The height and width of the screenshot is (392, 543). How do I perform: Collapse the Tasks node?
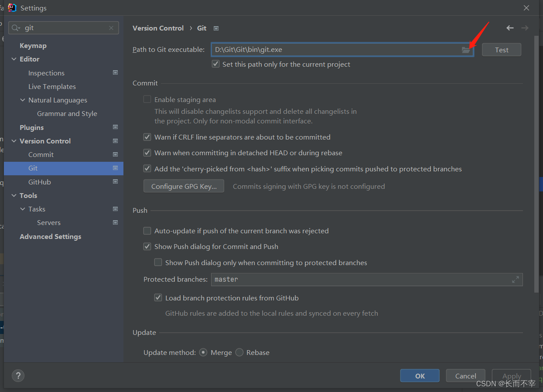coord(23,209)
